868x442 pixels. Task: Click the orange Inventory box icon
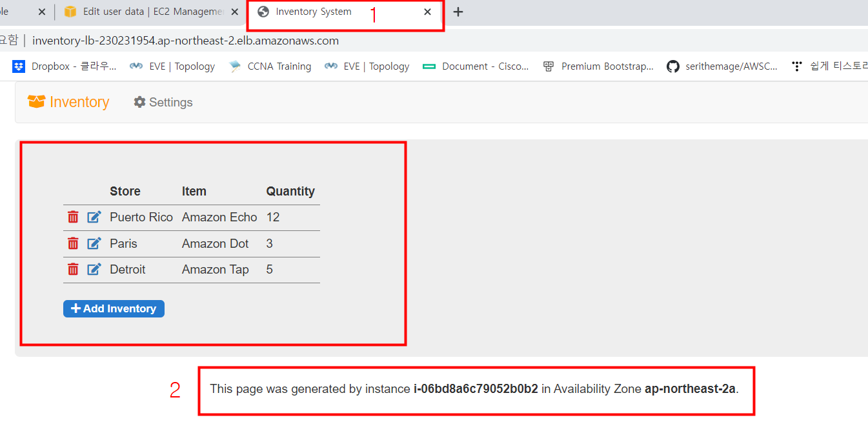point(36,102)
